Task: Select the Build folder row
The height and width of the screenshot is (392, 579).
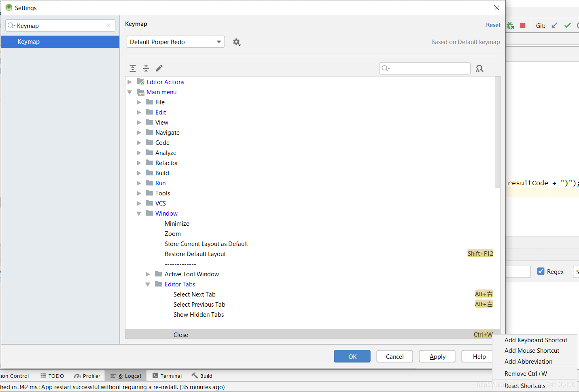Action: [x=310, y=173]
